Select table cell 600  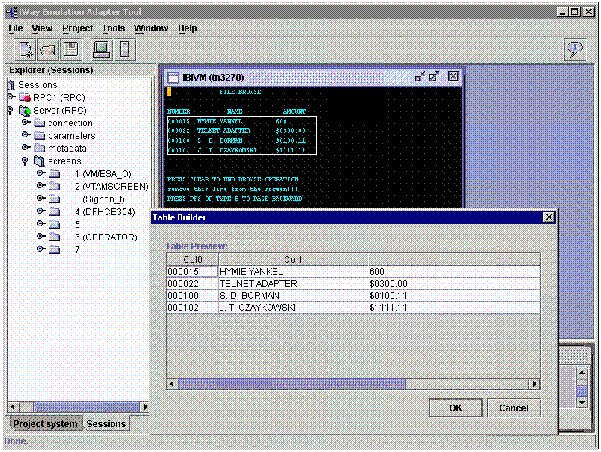pyautogui.click(x=454, y=272)
